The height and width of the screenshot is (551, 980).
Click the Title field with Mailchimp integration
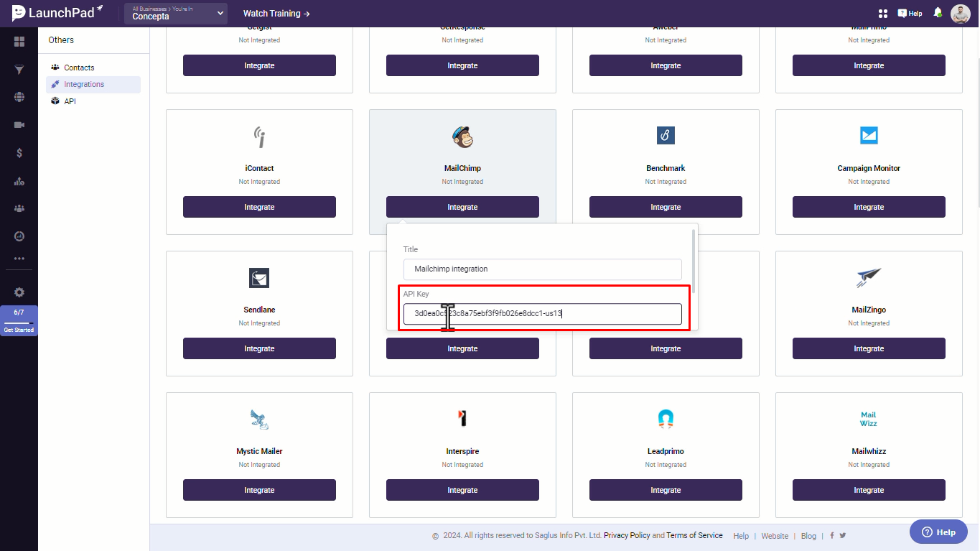coord(542,269)
